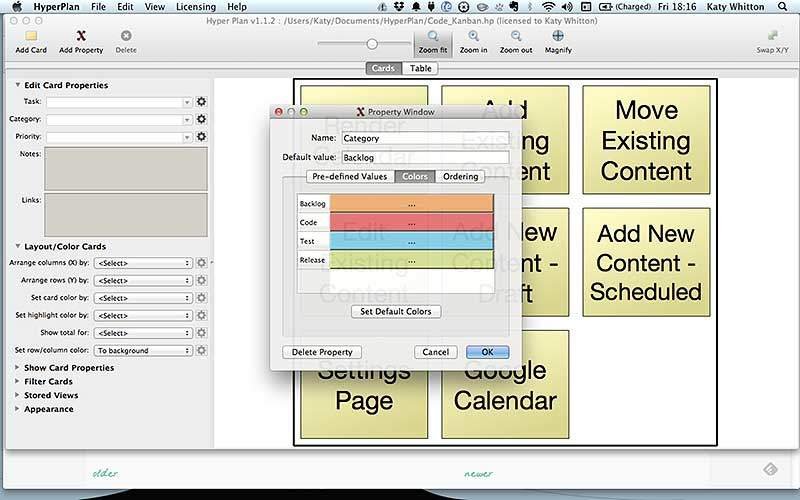Image resolution: width=800 pixels, height=500 pixels.
Task: Expand the Filter Cards section
Action: point(17,381)
